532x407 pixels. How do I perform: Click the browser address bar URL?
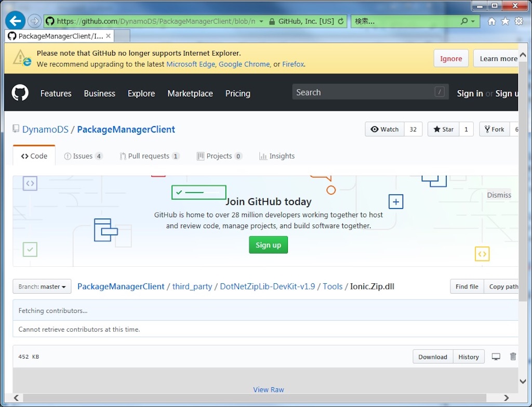pos(156,21)
